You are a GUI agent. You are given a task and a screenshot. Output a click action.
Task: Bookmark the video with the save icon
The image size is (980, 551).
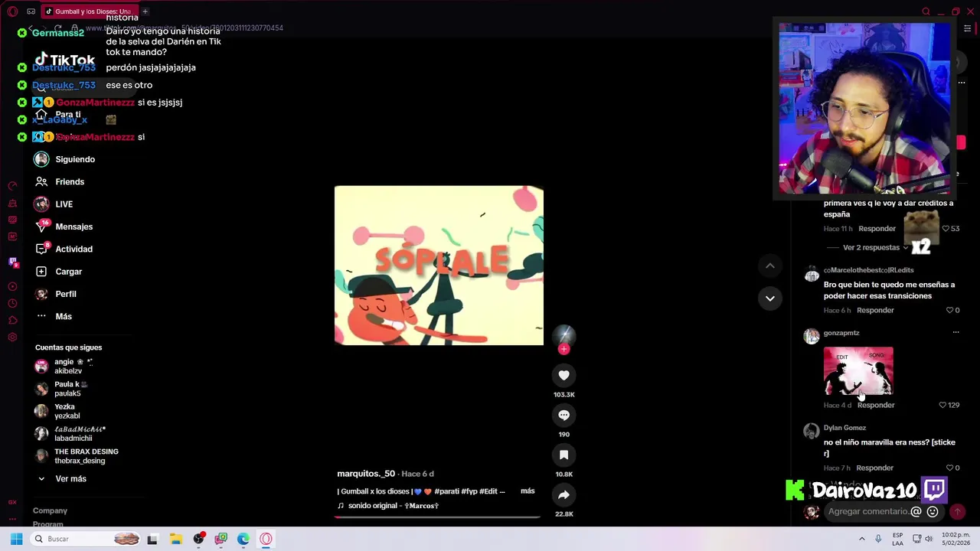563,455
